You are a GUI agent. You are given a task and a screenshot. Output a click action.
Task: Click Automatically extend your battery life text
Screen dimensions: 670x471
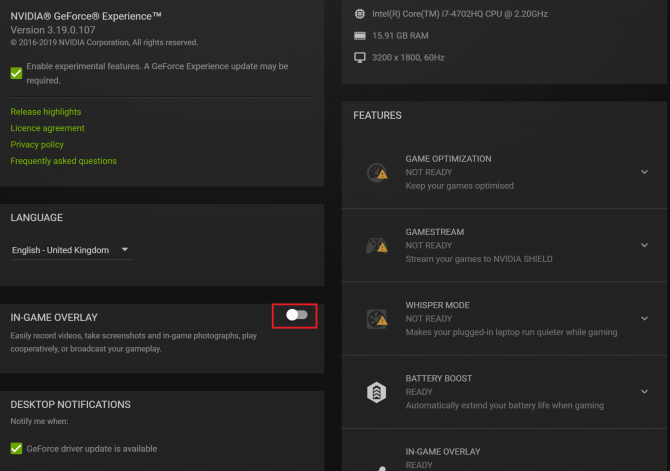[505, 405]
